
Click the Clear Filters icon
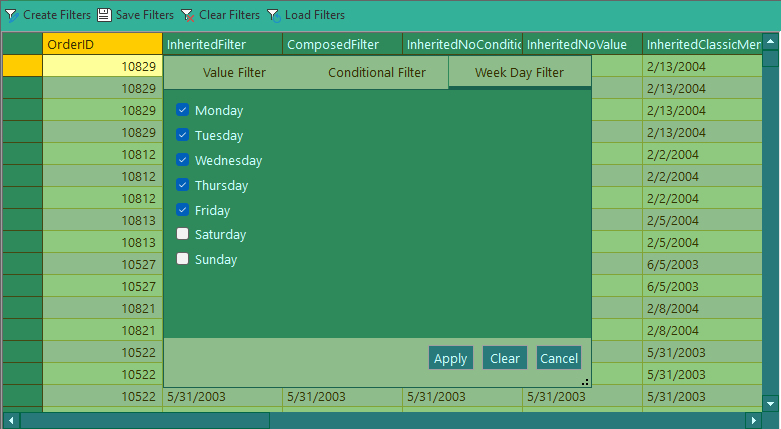[187, 15]
